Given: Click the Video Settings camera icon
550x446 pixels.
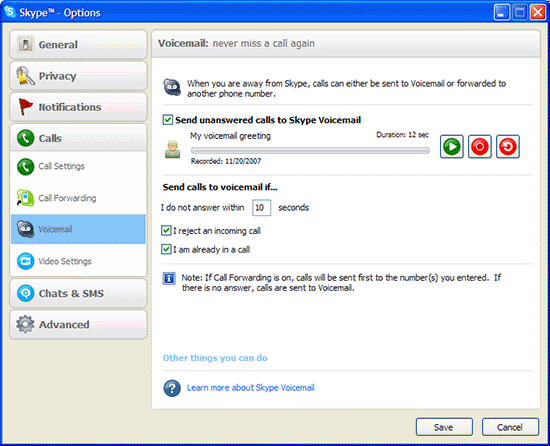Looking at the screenshot, I should (26, 261).
